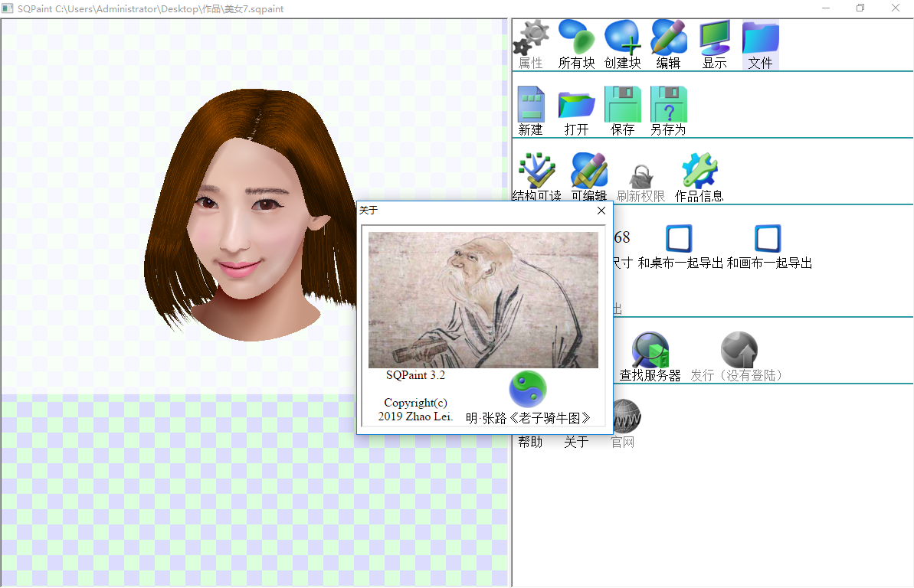This screenshot has width=914, height=588.
Task: Select the 创建块 create block tool
Action: [x=622, y=44]
